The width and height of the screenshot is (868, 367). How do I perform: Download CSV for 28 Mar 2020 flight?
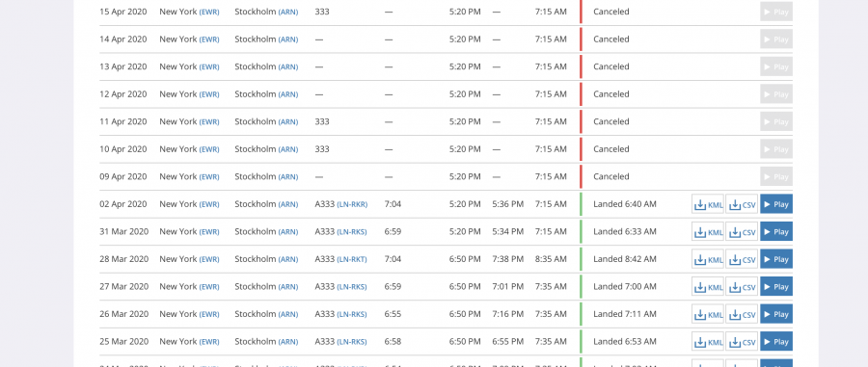coord(742,259)
